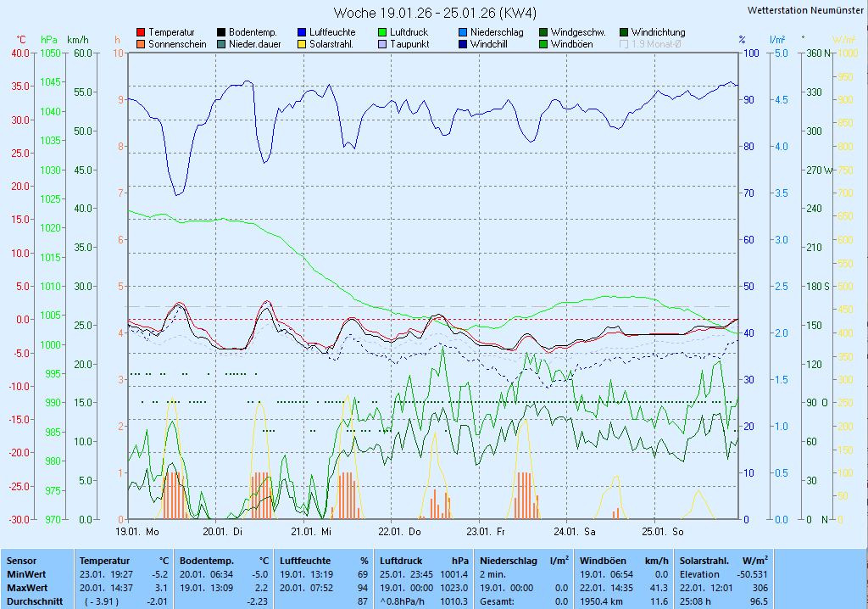Click the dark green Windgeschw. legend marker
The height and width of the screenshot is (609, 868).
click(x=543, y=32)
